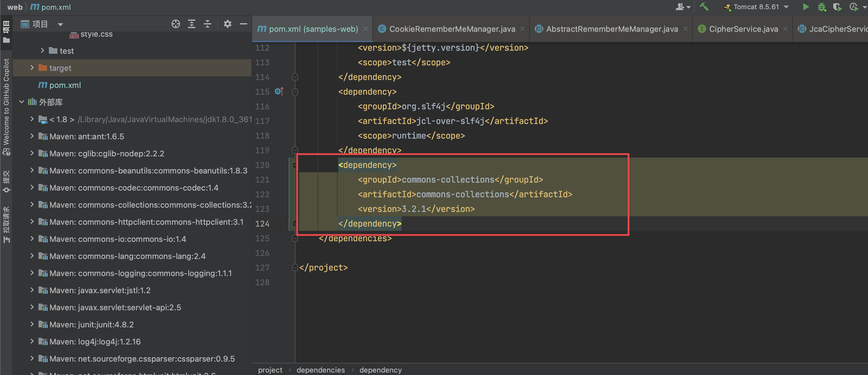Click pom.xml in navigation breadcrumb
This screenshot has width=868, height=375.
click(51, 7)
